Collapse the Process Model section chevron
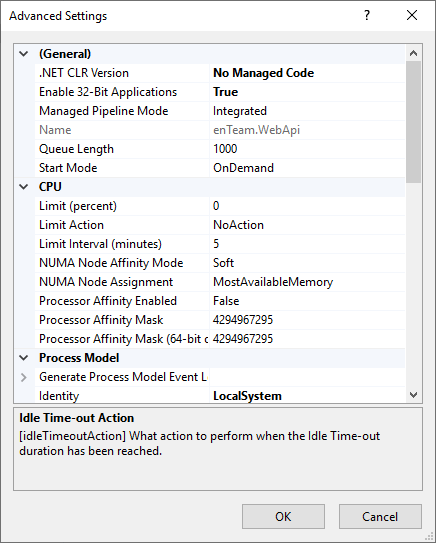436x543 pixels. 24,358
